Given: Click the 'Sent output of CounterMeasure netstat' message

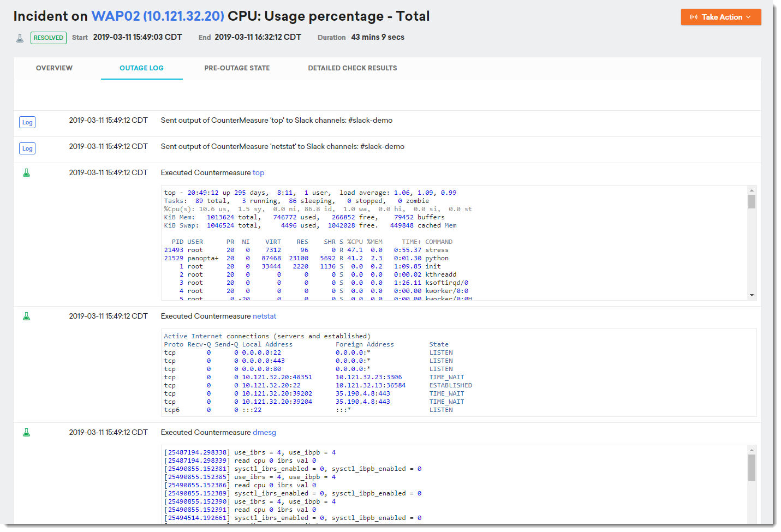Looking at the screenshot, I should pos(283,147).
